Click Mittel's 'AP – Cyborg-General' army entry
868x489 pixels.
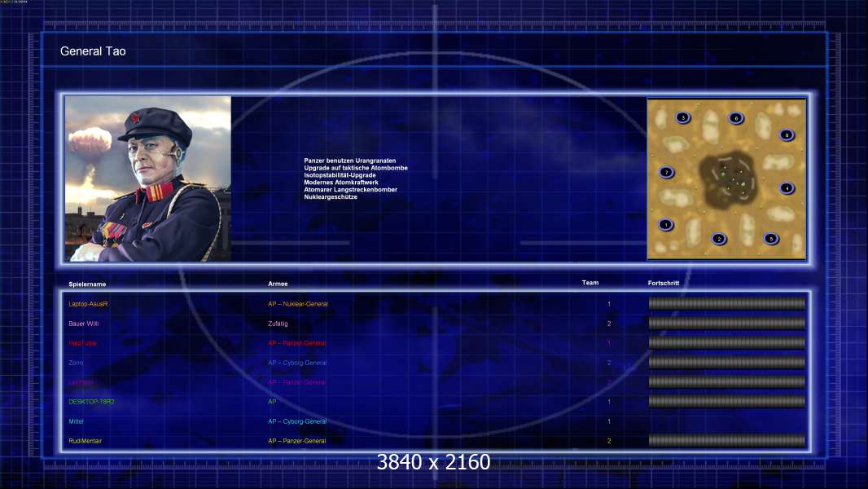297,421
